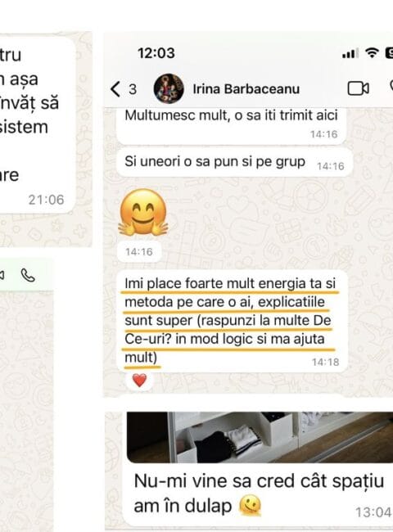
Task: Open contact info via Irina Barbaceanu name
Action: [x=246, y=89]
